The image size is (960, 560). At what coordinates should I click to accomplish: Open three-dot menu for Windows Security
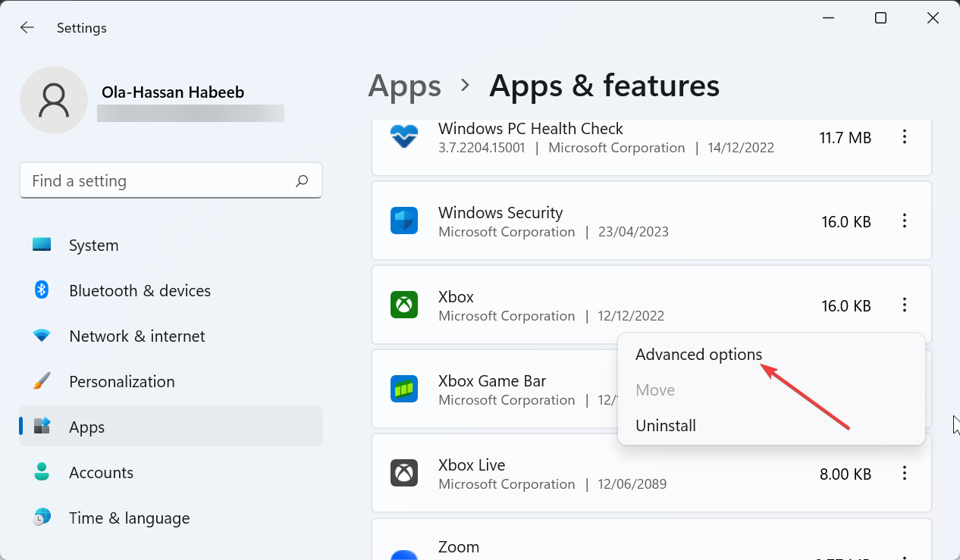pos(904,221)
